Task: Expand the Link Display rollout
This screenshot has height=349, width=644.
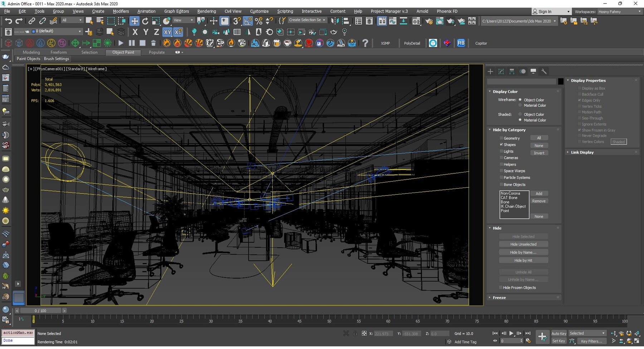Action: click(582, 152)
